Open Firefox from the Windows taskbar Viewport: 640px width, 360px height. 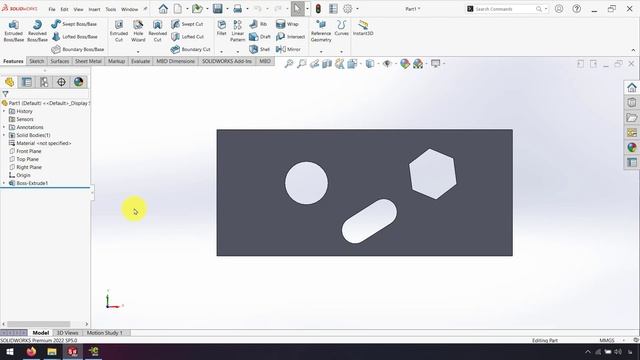click(31, 351)
